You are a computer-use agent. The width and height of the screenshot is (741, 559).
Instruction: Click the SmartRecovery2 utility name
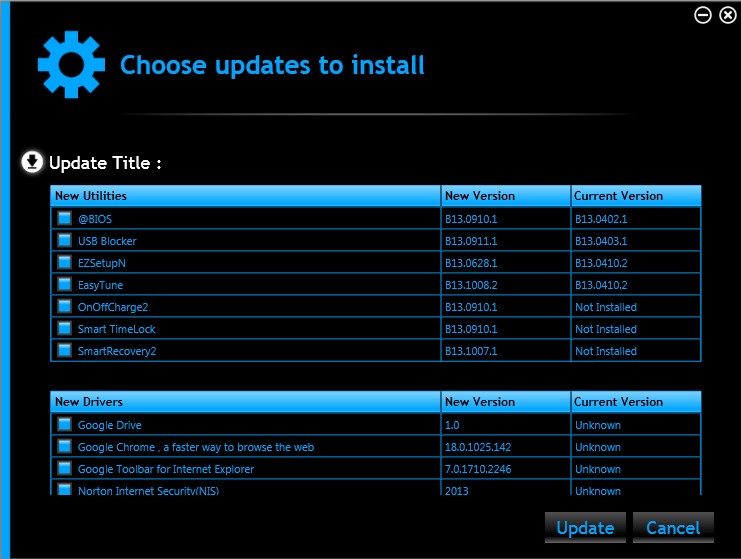[117, 351]
